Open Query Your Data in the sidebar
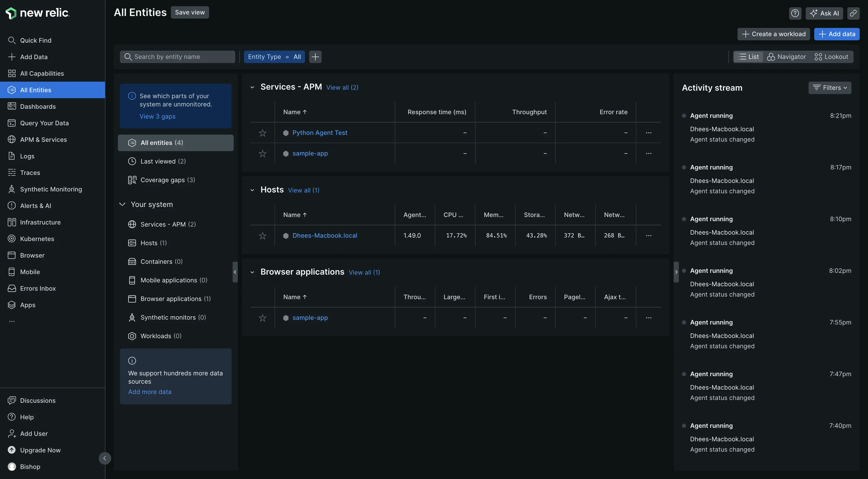This screenshot has width=868, height=479. coord(44,123)
